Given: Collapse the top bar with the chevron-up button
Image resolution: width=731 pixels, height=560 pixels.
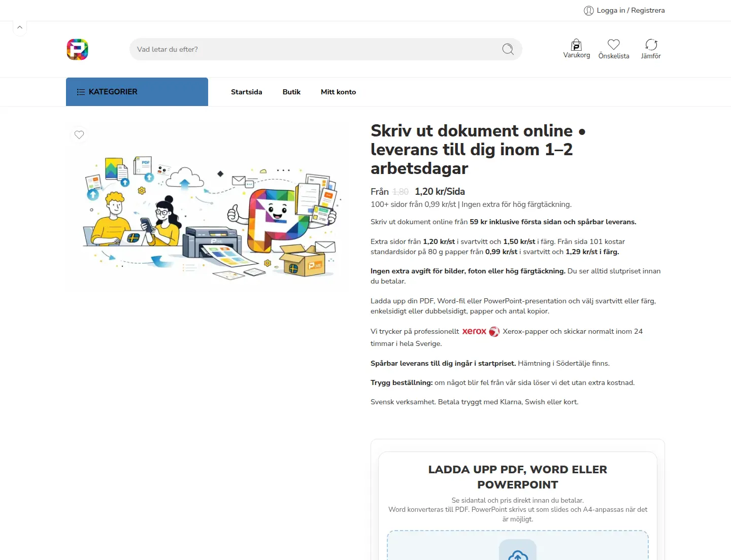Looking at the screenshot, I should pyautogui.click(x=20, y=27).
